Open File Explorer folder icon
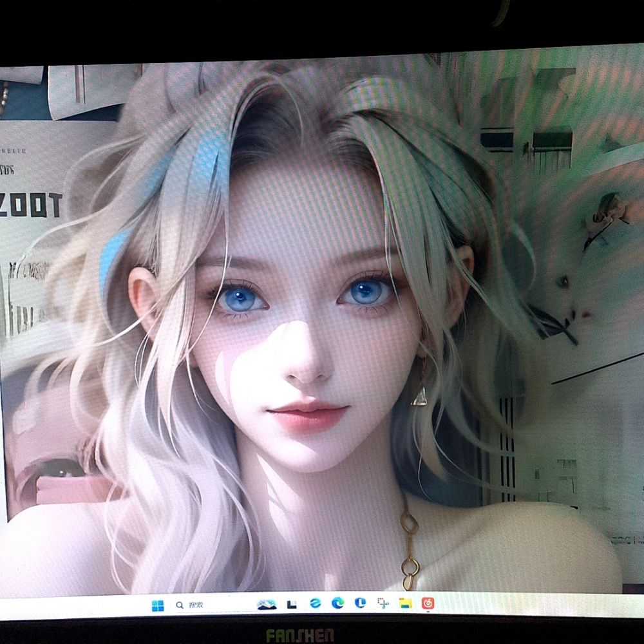Screen dimensions: 644x644 point(405,603)
